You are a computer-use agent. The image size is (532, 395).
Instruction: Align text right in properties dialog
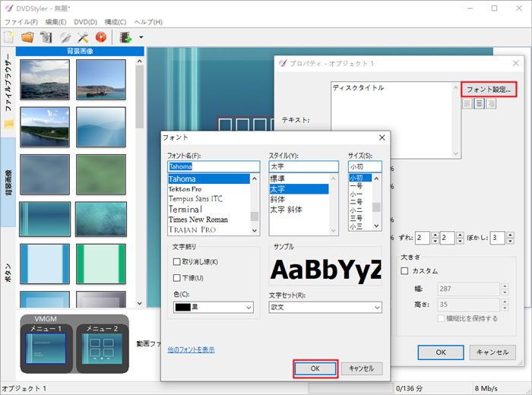[x=491, y=103]
